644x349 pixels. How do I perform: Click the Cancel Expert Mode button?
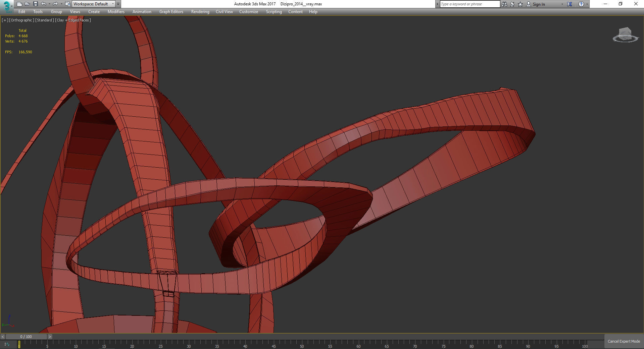624,341
